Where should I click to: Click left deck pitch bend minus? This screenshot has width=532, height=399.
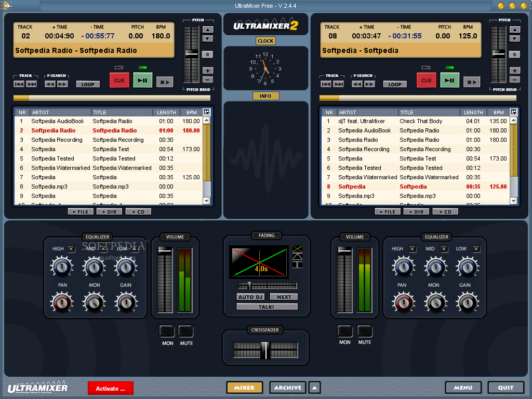point(208,79)
